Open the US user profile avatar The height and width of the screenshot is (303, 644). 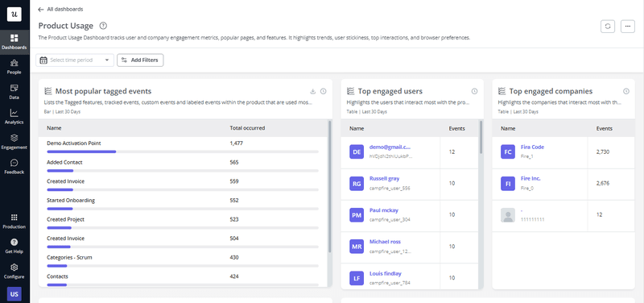[x=14, y=294]
